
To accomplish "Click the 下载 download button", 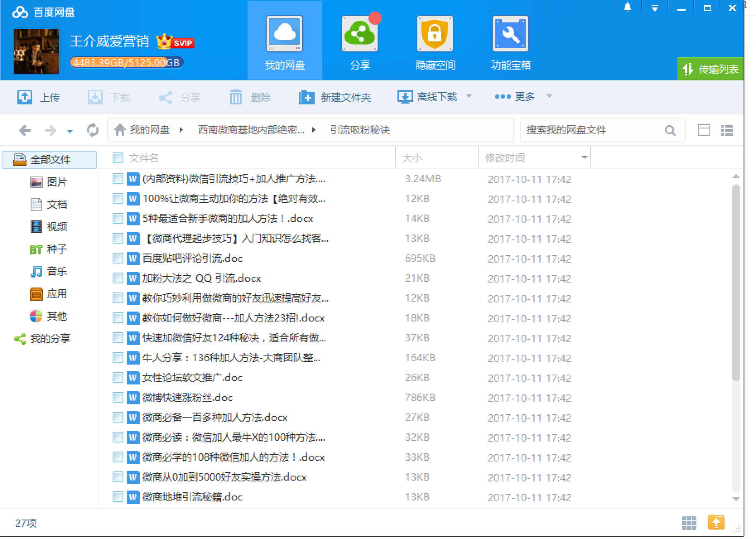I will (109, 97).
